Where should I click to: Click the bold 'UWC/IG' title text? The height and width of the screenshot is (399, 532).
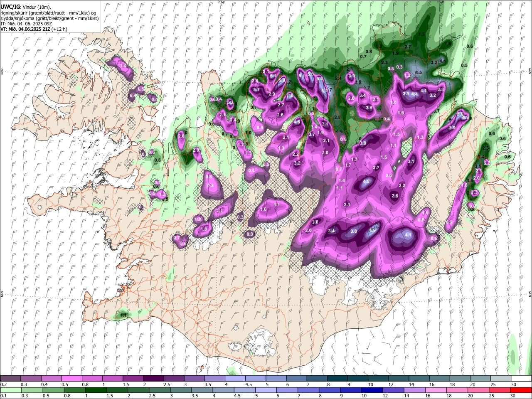[10, 7]
